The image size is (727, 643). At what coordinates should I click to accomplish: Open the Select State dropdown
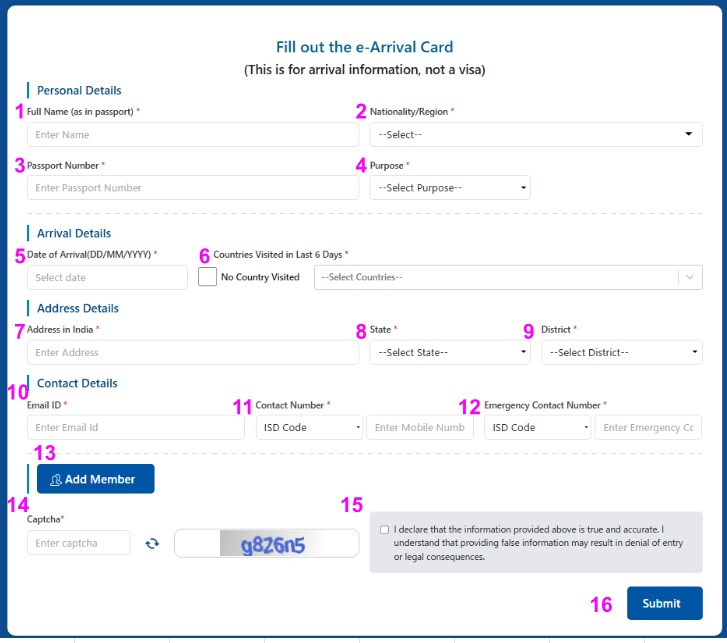pyautogui.click(x=449, y=352)
